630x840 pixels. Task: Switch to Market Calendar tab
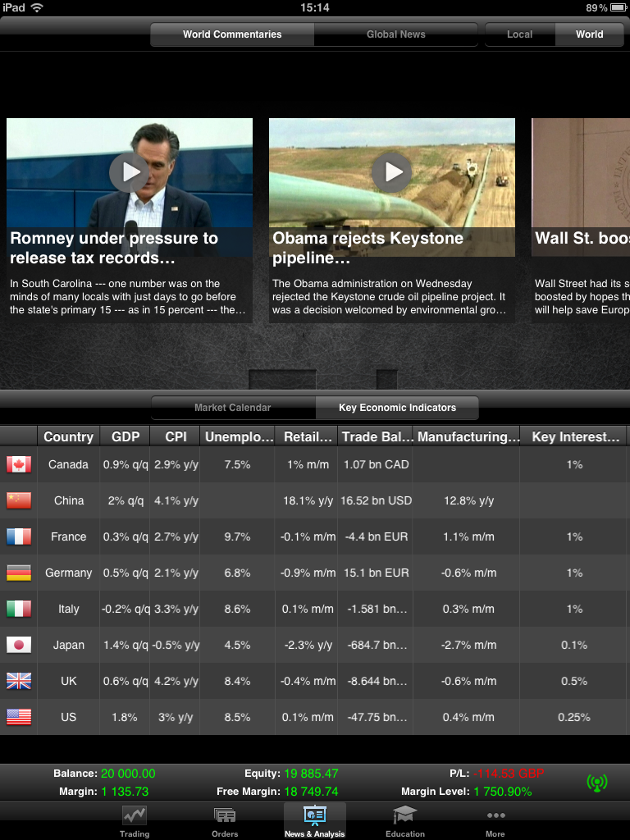coord(232,408)
